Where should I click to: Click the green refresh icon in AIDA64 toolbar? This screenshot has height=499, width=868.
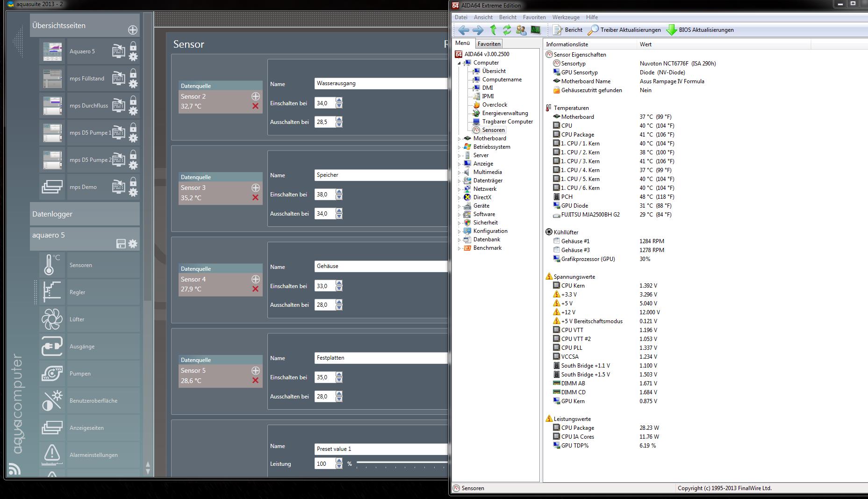click(x=507, y=30)
